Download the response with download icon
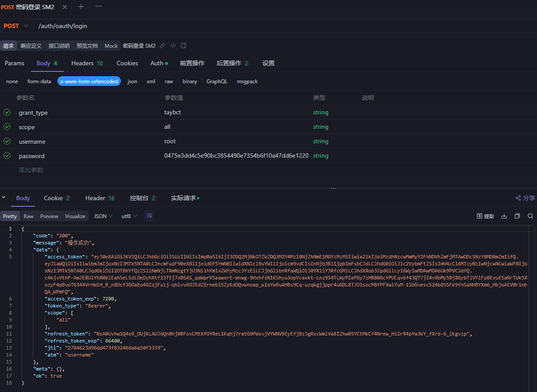 click(x=504, y=216)
